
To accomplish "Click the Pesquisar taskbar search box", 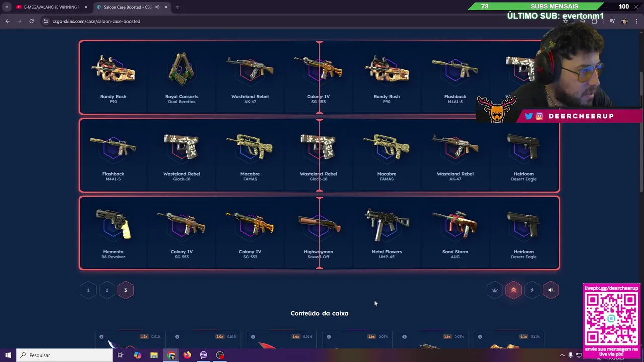I will 64,355.
